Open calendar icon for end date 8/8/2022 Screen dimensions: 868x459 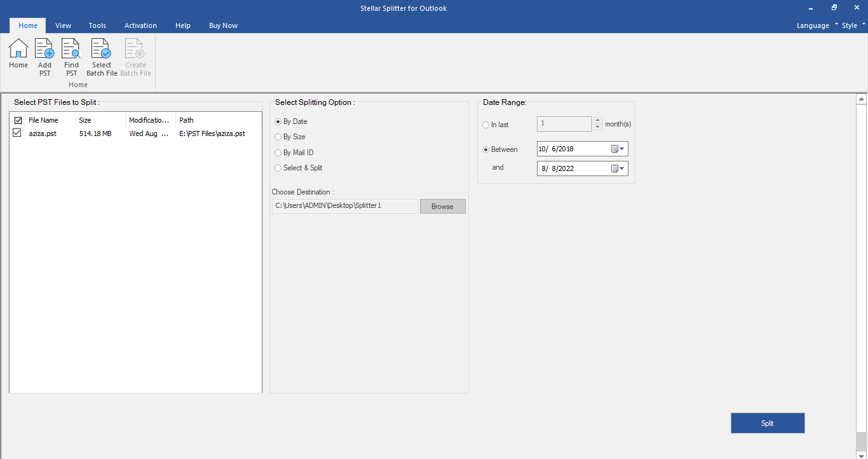coord(614,168)
